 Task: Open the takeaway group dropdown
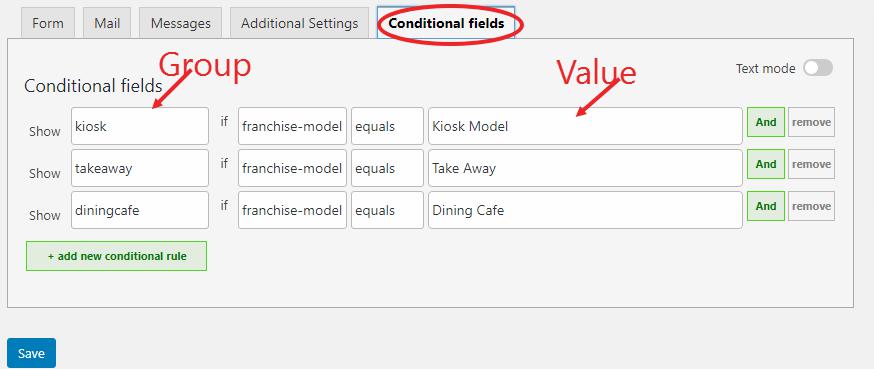tap(140, 168)
